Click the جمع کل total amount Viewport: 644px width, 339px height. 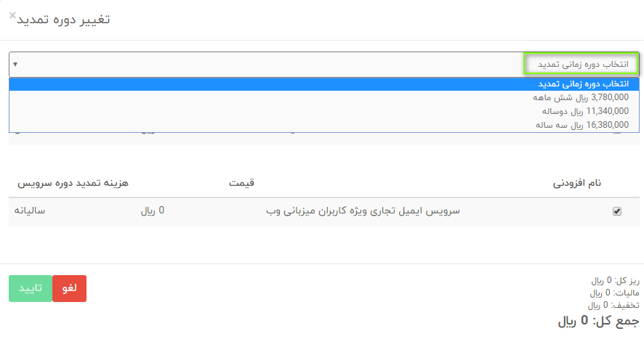tap(598, 321)
